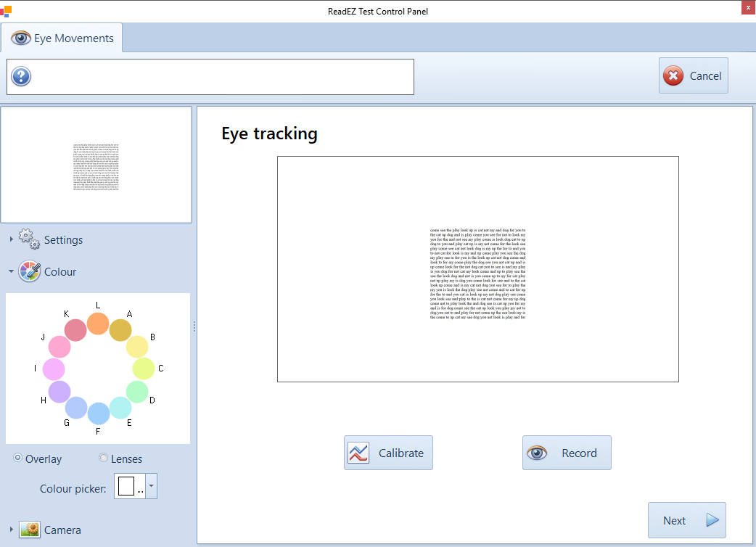This screenshot has height=547, width=756.
Task: Expand the Camera section arrow
Action: tap(11, 530)
